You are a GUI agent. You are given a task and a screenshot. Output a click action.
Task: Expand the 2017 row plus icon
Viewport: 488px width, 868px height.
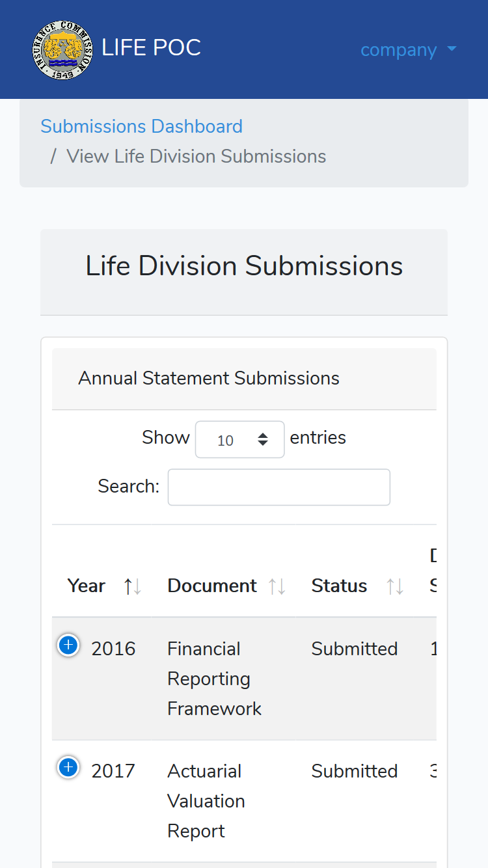click(68, 768)
